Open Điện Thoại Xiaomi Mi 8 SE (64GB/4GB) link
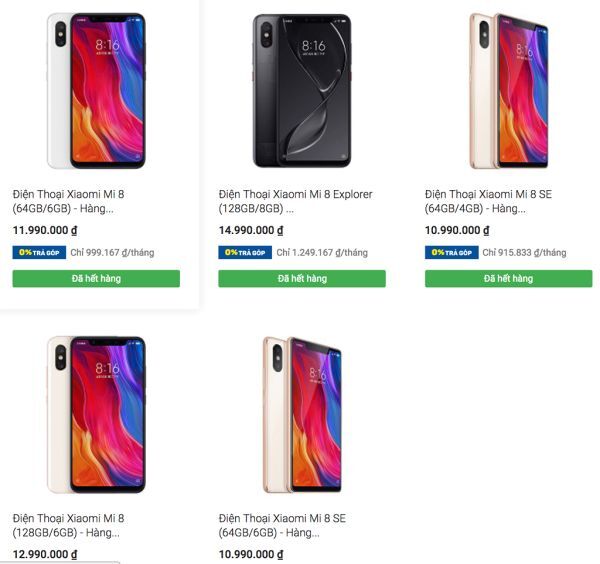 click(488, 201)
